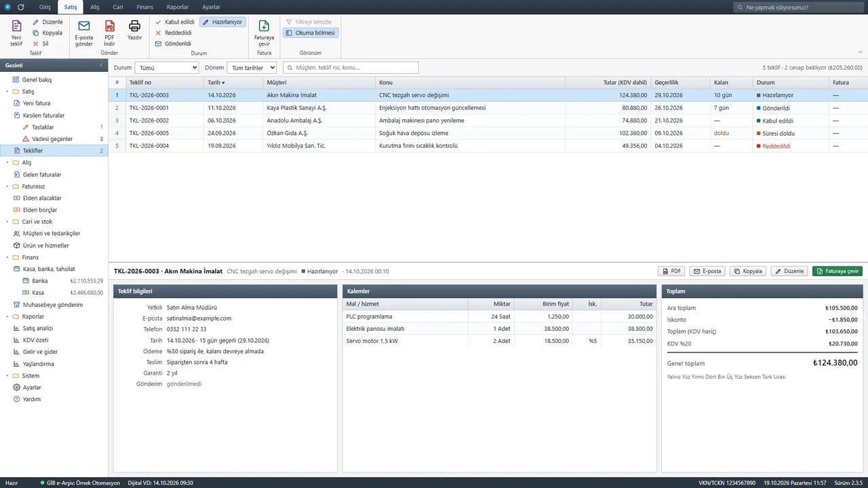Click the E-posta gönder ribbon icon

[84, 33]
